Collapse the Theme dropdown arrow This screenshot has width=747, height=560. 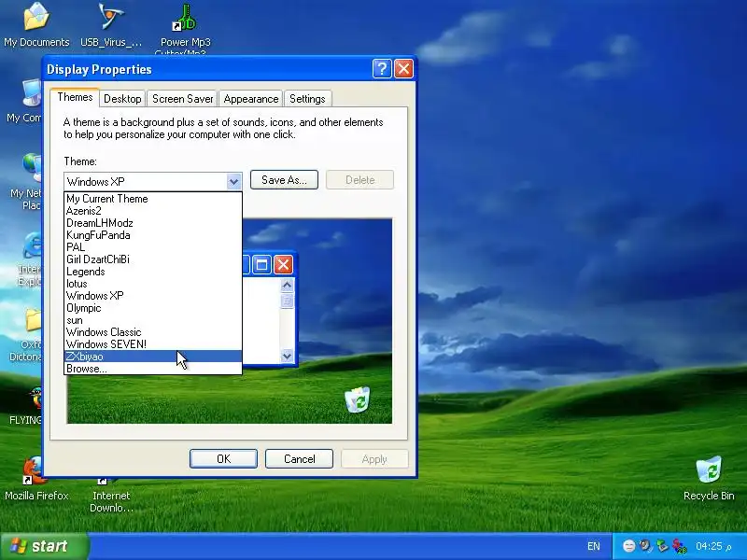coord(233,181)
